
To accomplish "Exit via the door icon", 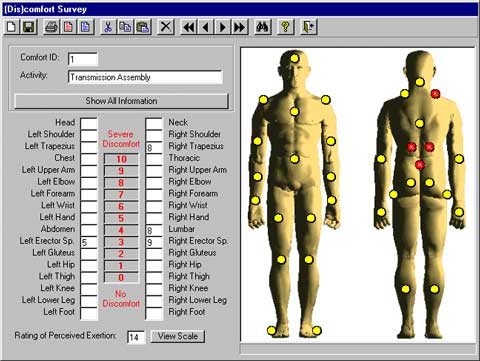I will point(308,27).
